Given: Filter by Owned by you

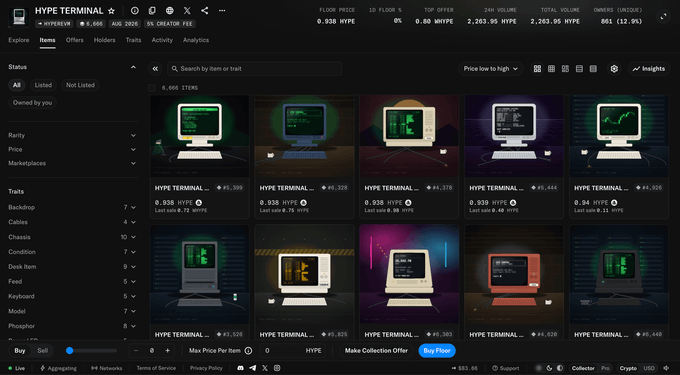Looking at the screenshot, I should (32, 103).
